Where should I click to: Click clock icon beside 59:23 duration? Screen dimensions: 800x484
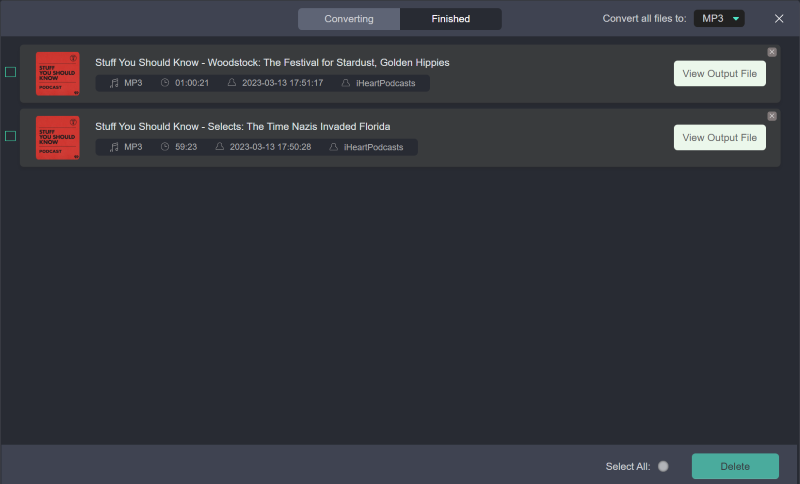[x=165, y=147]
